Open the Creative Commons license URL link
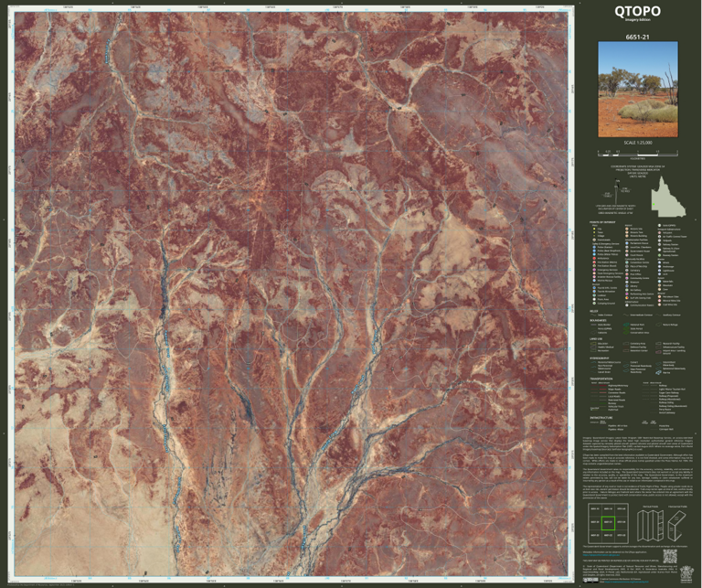Screen dimensions: 702x588 (625, 582)
